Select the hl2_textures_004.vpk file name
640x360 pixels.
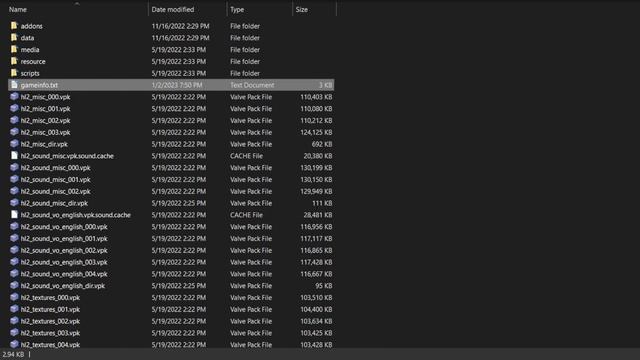pos(50,345)
